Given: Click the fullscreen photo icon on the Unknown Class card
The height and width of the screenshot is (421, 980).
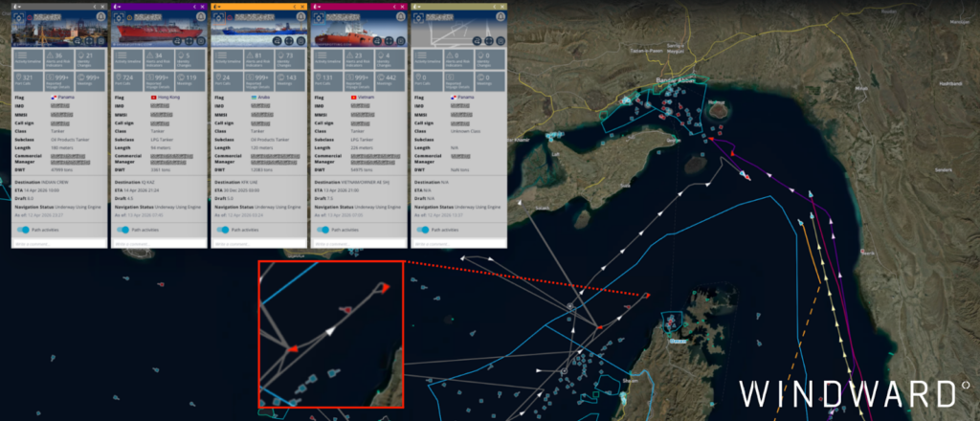Looking at the screenshot, I should (x=489, y=40).
